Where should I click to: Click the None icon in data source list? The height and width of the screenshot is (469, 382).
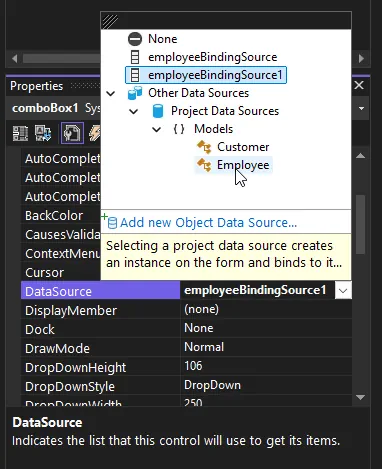(135, 39)
